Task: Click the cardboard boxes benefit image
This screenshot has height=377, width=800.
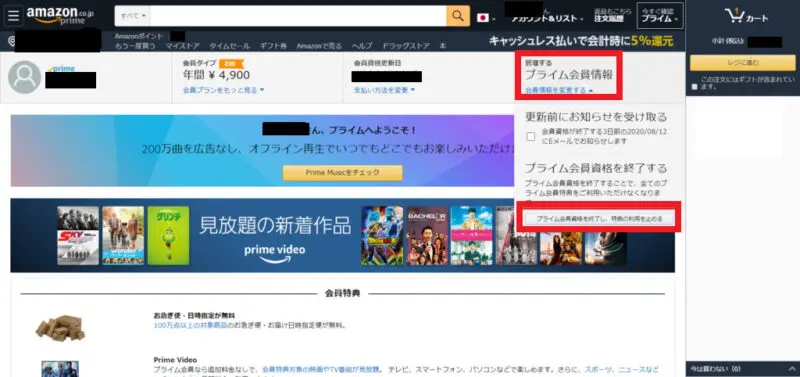Action: [x=60, y=328]
